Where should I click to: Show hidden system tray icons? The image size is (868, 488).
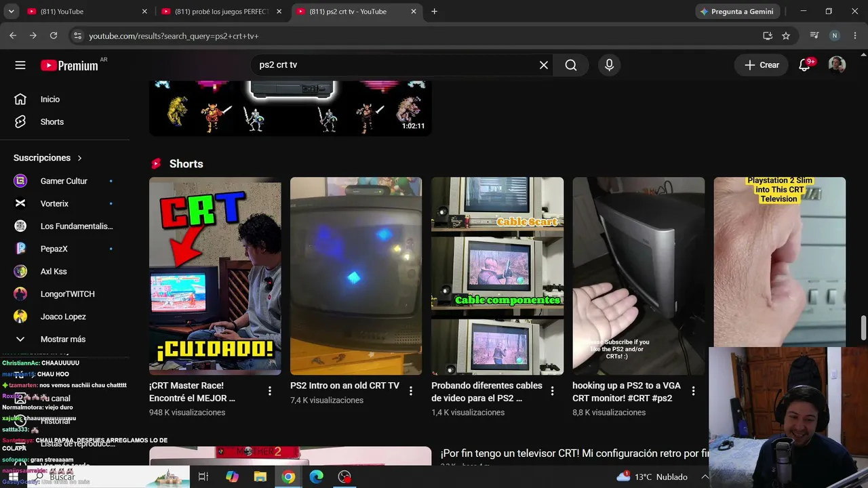click(x=705, y=476)
